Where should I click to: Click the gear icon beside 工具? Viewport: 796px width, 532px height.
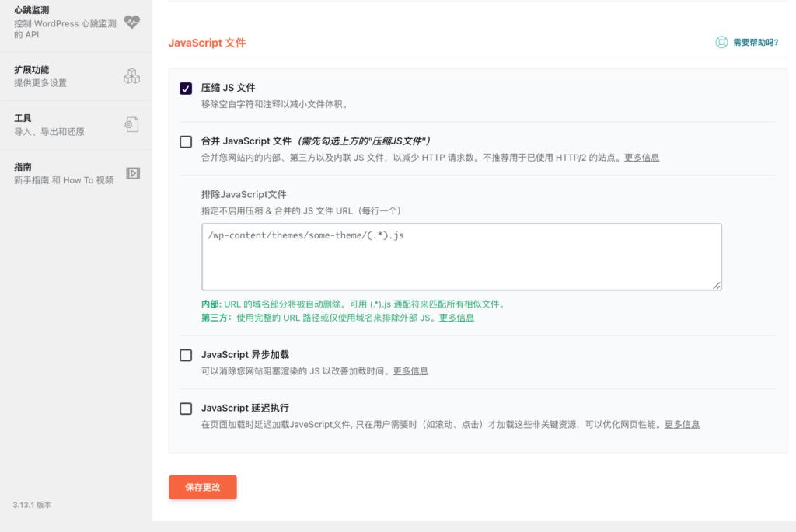point(132,123)
